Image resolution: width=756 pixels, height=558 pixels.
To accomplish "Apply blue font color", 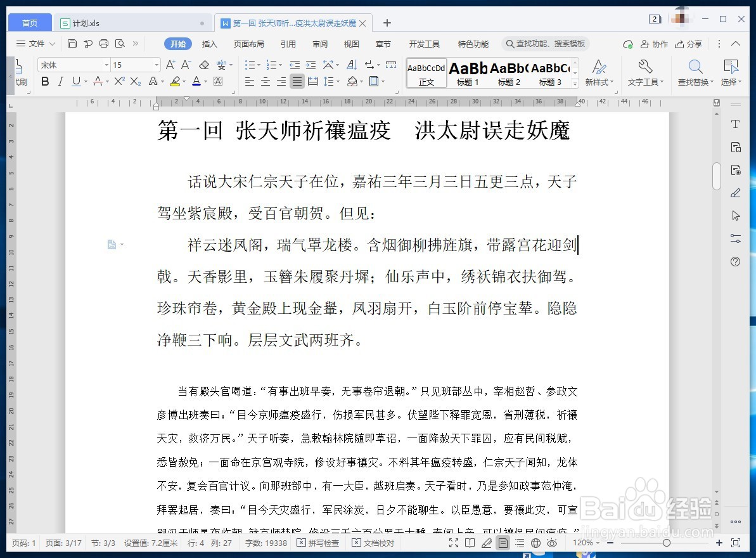I will coord(196,82).
